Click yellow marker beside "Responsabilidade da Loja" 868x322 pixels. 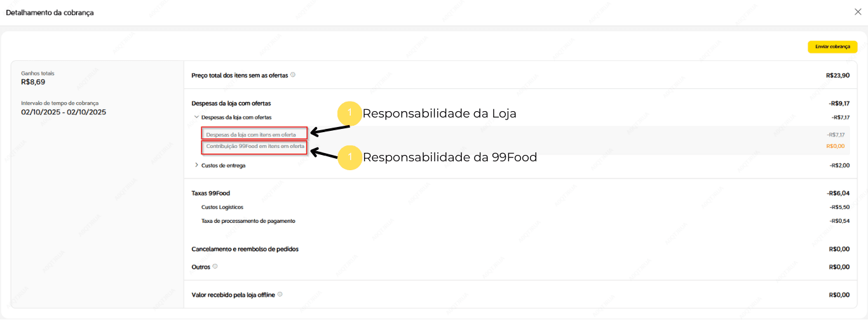349,114
